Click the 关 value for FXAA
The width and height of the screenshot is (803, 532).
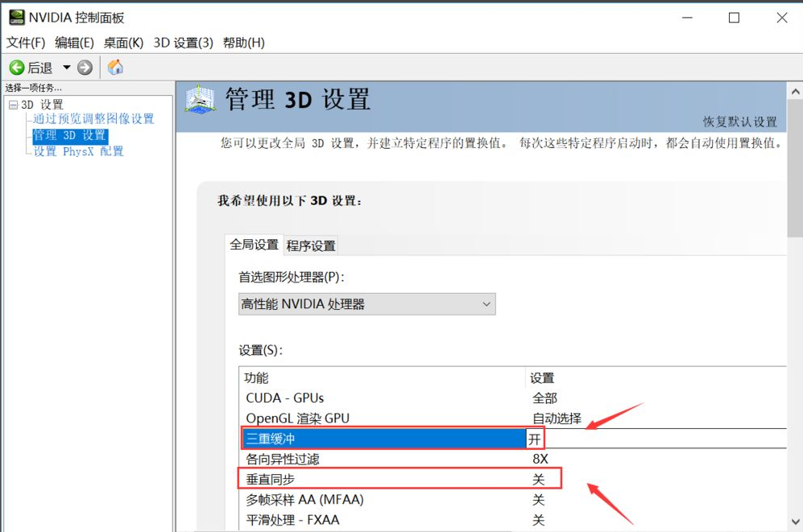(538, 520)
